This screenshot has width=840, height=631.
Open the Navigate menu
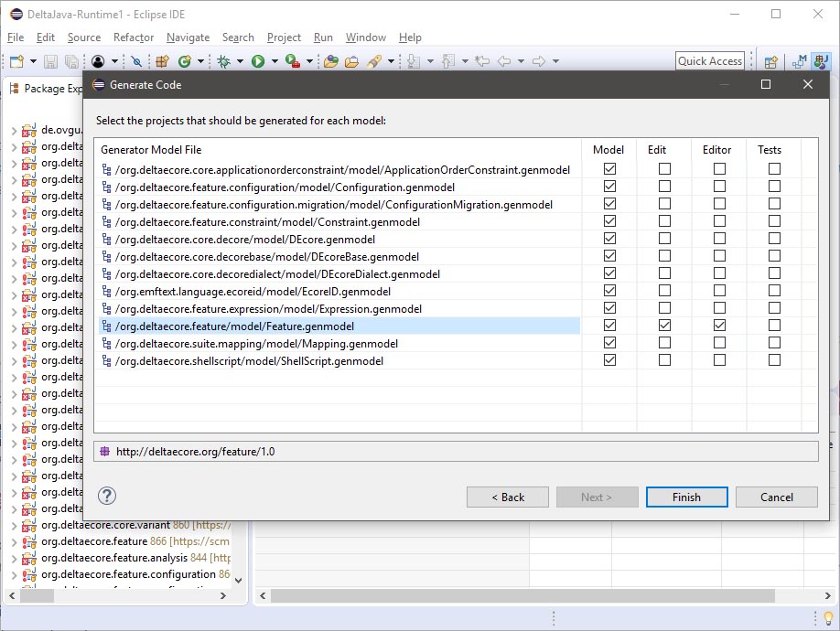(x=188, y=37)
